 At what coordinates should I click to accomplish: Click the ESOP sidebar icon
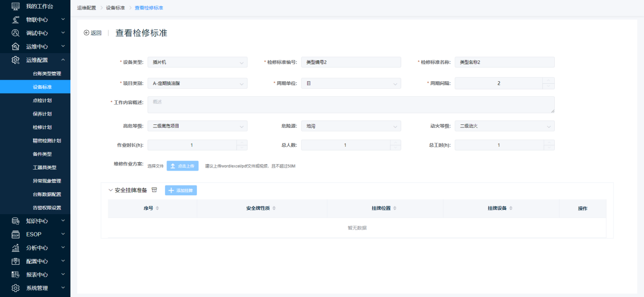click(x=15, y=234)
